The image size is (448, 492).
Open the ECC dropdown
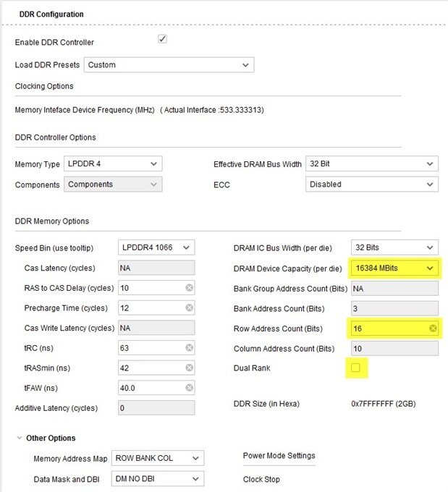click(x=371, y=184)
